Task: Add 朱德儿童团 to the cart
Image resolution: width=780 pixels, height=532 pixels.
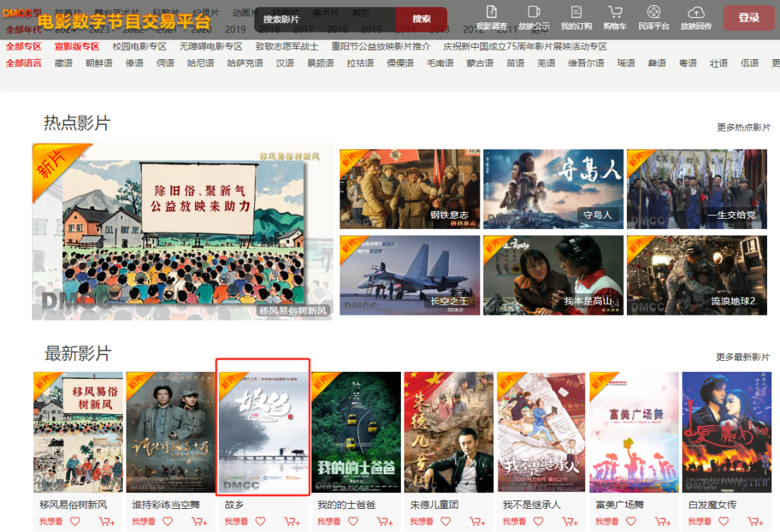Action: click(477, 522)
